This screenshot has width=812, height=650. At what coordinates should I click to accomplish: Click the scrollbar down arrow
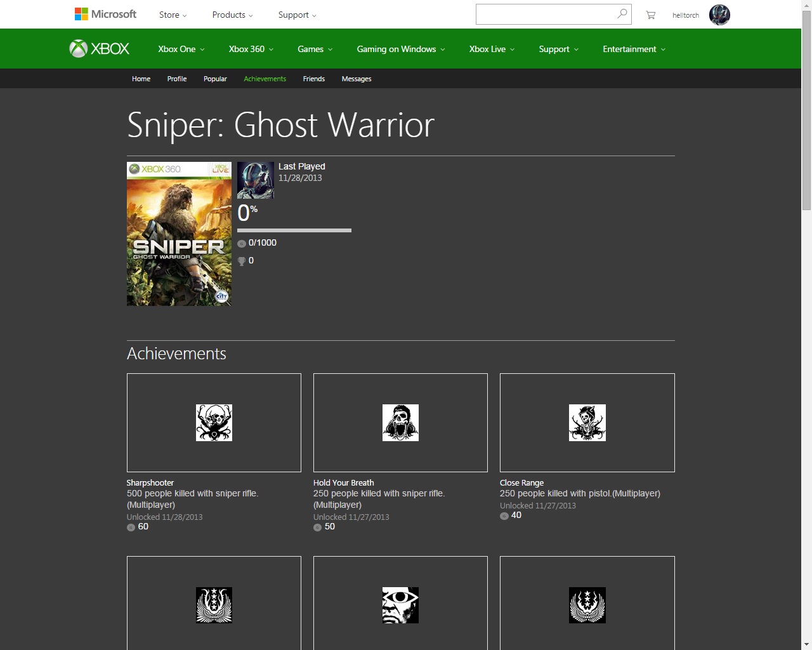pos(806,644)
